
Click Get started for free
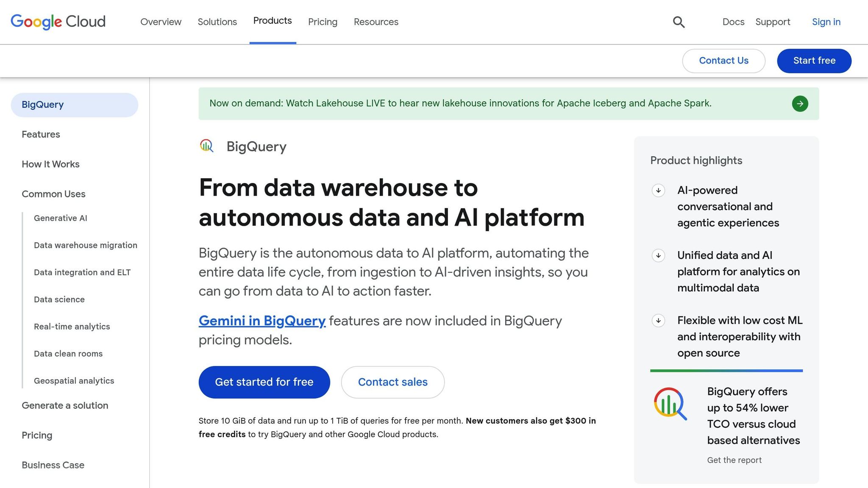coord(264,382)
